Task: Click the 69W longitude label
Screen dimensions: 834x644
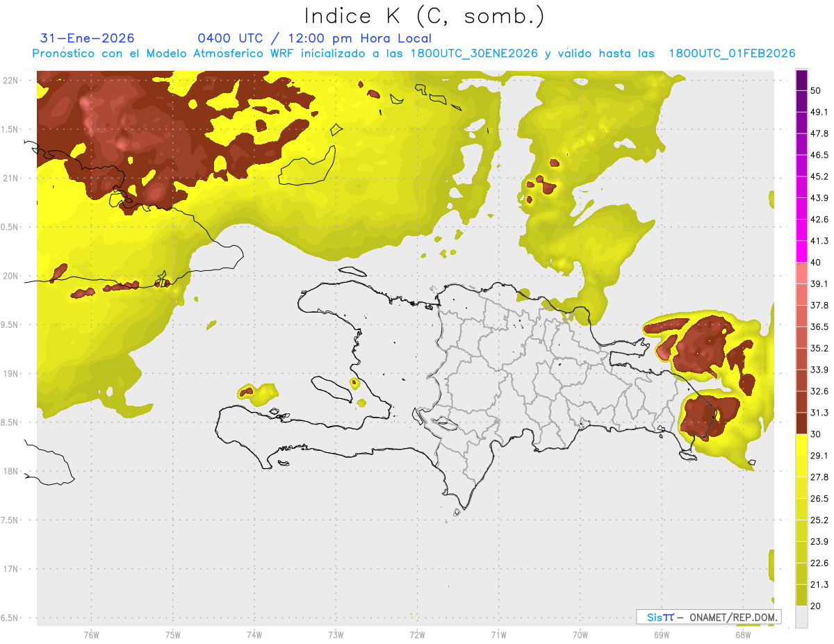Action: 662,635
